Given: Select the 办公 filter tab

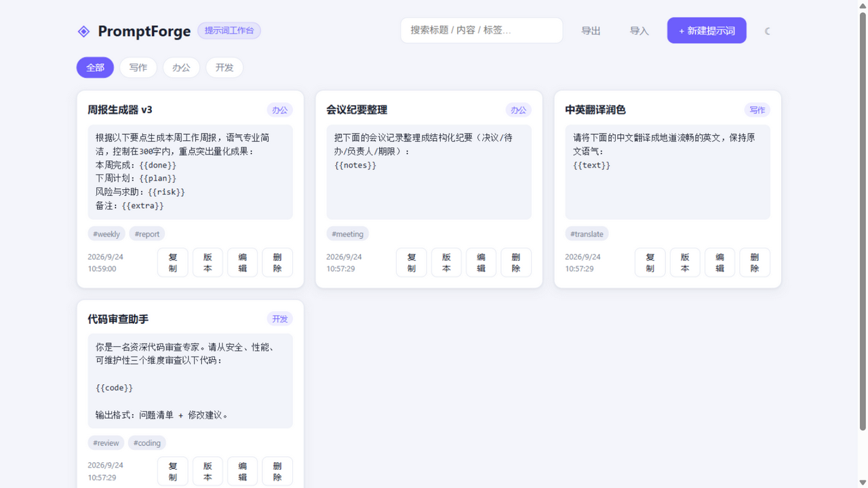Looking at the screenshot, I should click(181, 68).
